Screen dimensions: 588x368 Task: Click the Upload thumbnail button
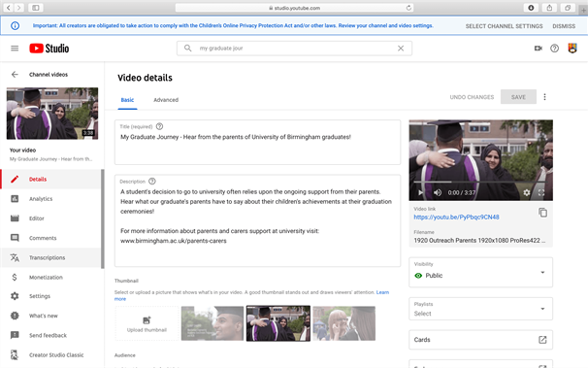coord(147,323)
